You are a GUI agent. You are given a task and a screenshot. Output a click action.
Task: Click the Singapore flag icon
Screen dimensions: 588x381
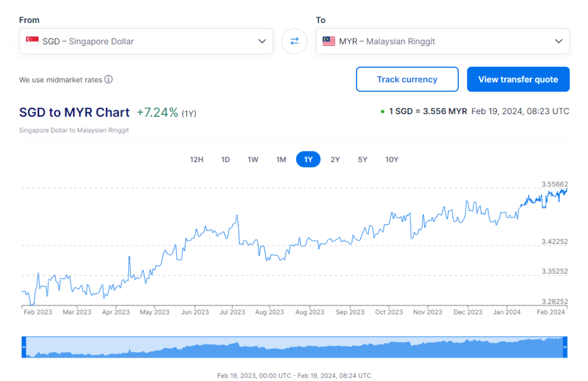pos(32,41)
